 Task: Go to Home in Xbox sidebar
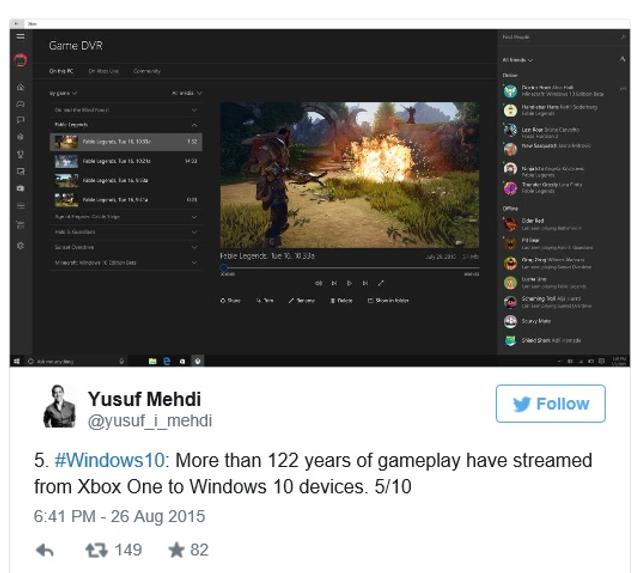(20, 87)
